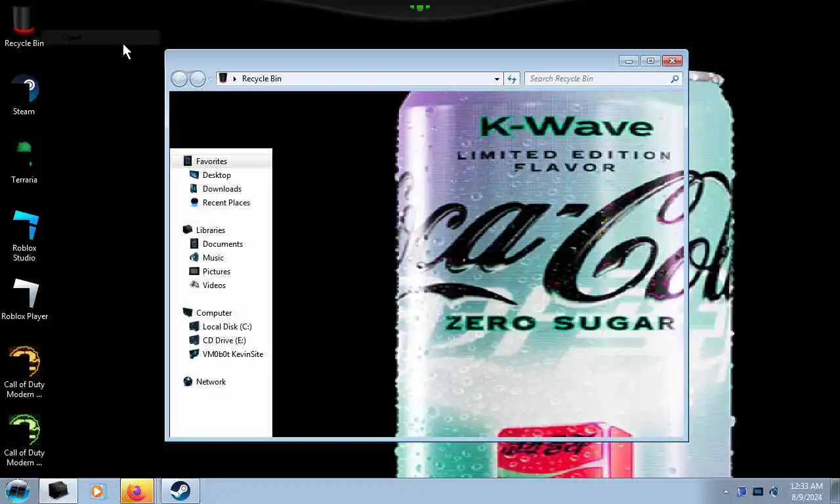Open the green Call of Duty shortcut
Screen dimensions: 840x504
tap(24, 441)
